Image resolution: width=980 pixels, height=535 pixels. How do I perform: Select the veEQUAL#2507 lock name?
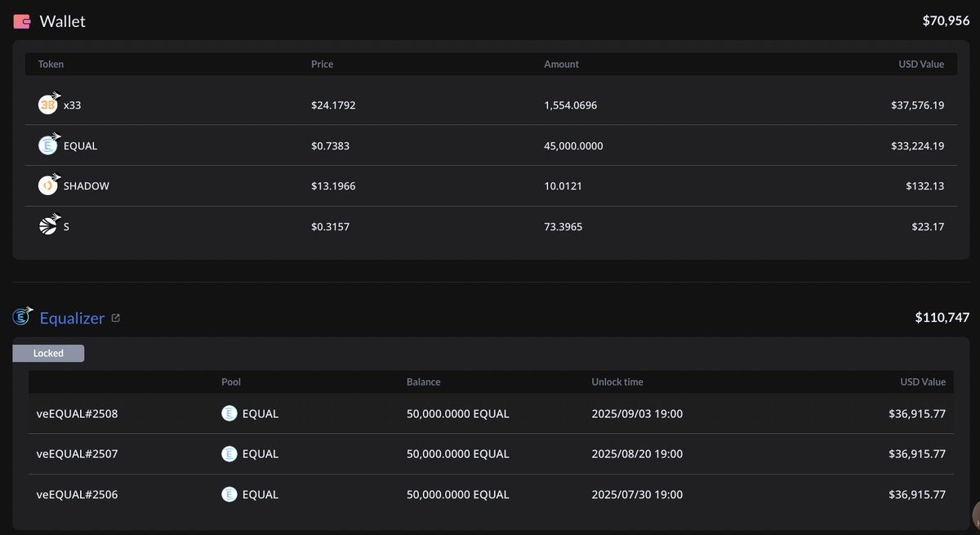click(x=78, y=454)
